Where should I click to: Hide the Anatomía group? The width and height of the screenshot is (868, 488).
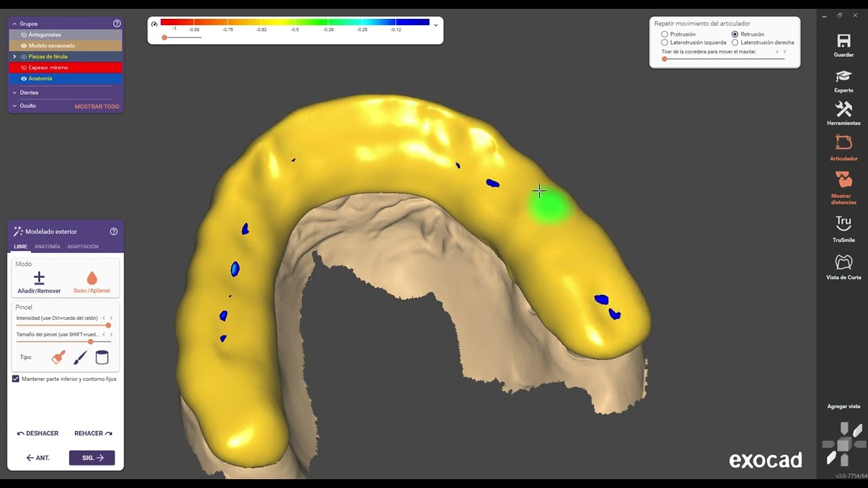pyautogui.click(x=24, y=79)
